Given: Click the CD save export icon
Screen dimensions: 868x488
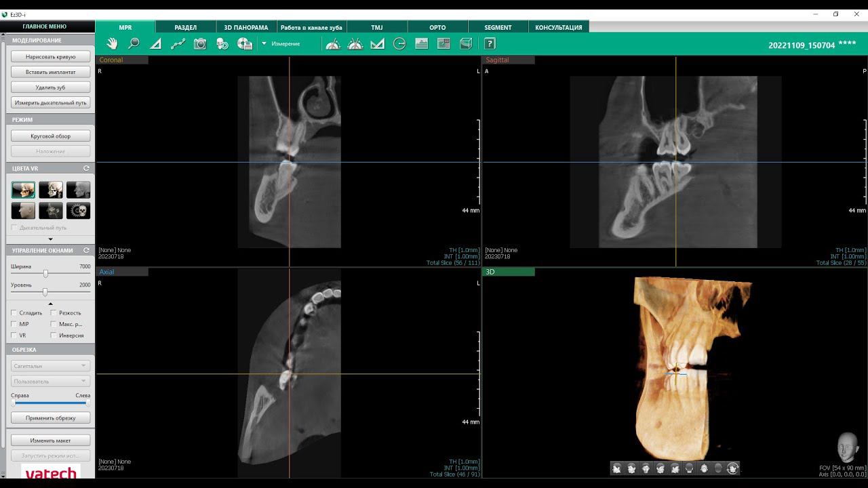Looking at the screenshot, I should click(245, 43).
